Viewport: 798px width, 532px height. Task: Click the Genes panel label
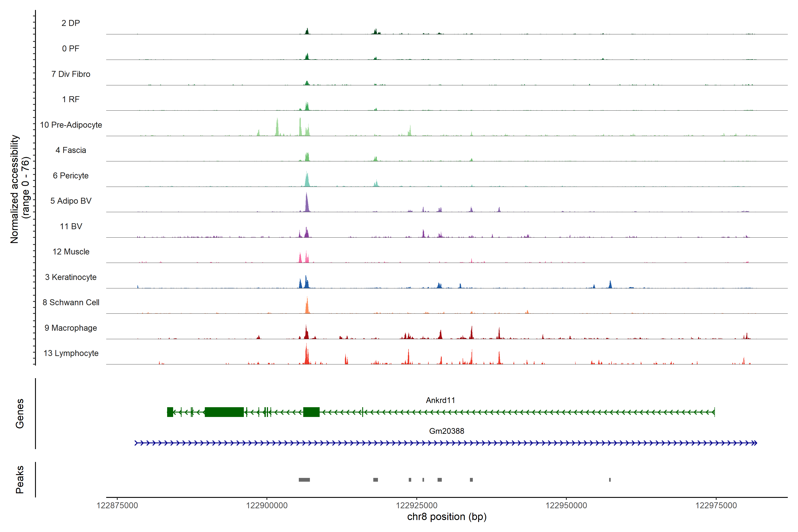point(20,413)
